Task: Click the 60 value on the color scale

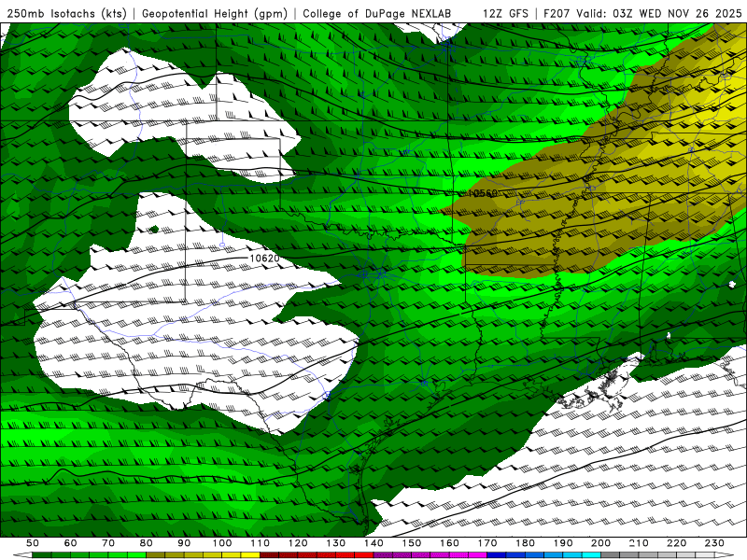Action: click(x=71, y=543)
